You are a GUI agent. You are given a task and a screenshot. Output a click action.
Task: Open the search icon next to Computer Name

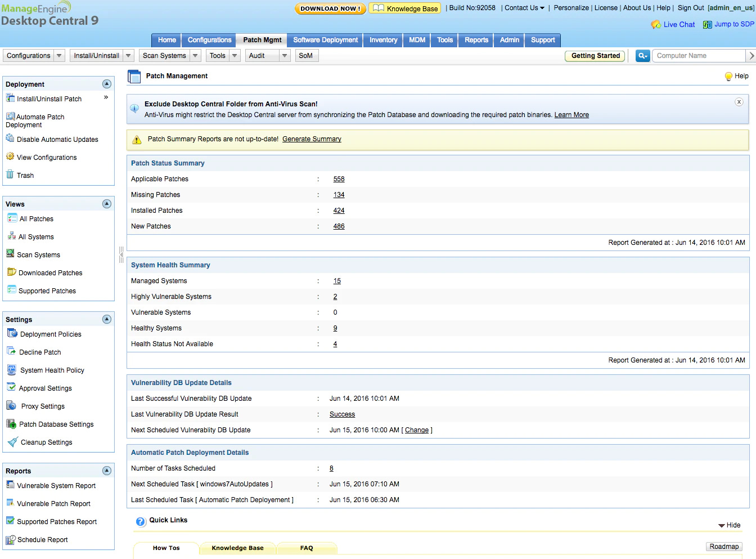(642, 55)
